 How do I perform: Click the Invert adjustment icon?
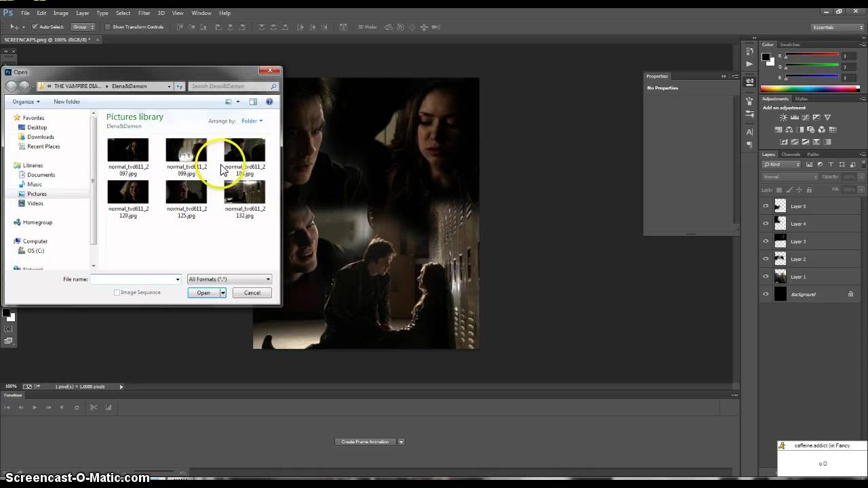click(784, 142)
